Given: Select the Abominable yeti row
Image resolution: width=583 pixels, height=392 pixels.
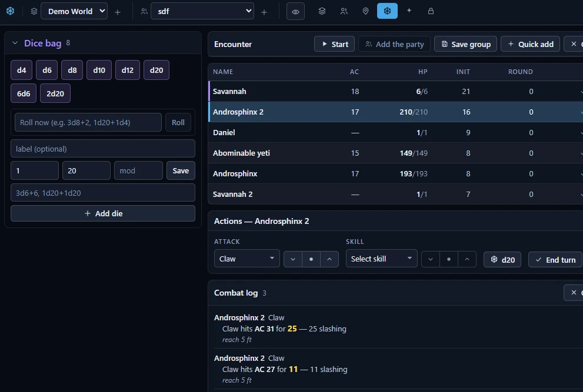Looking at the screenshot, I should 395,153.
